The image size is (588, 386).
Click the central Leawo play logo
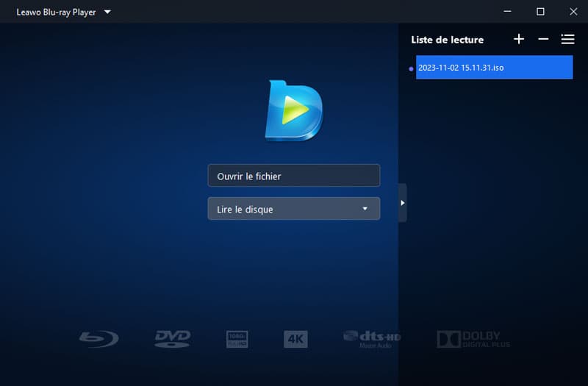pyautogui.click(x=293, y=111)
